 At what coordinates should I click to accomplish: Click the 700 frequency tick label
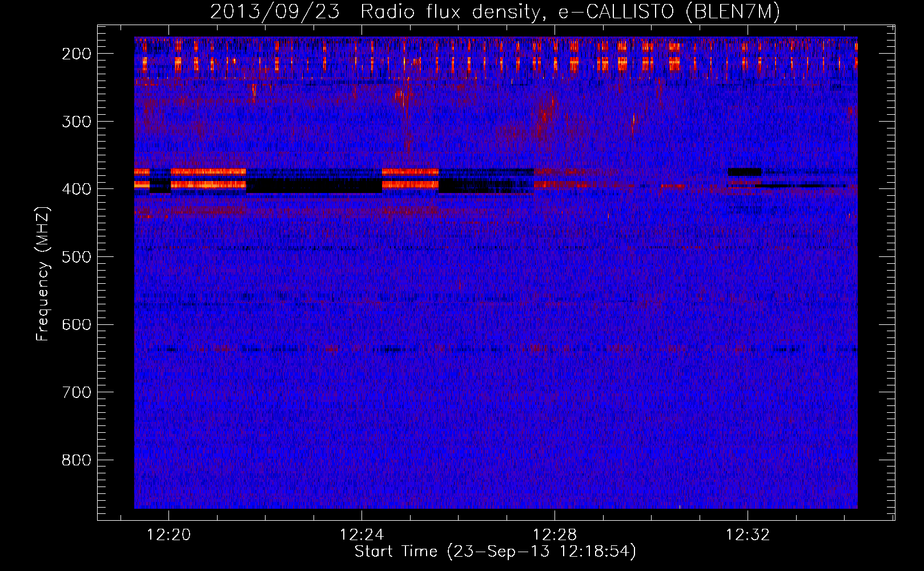pyautogui.click(x=76, y=392)
